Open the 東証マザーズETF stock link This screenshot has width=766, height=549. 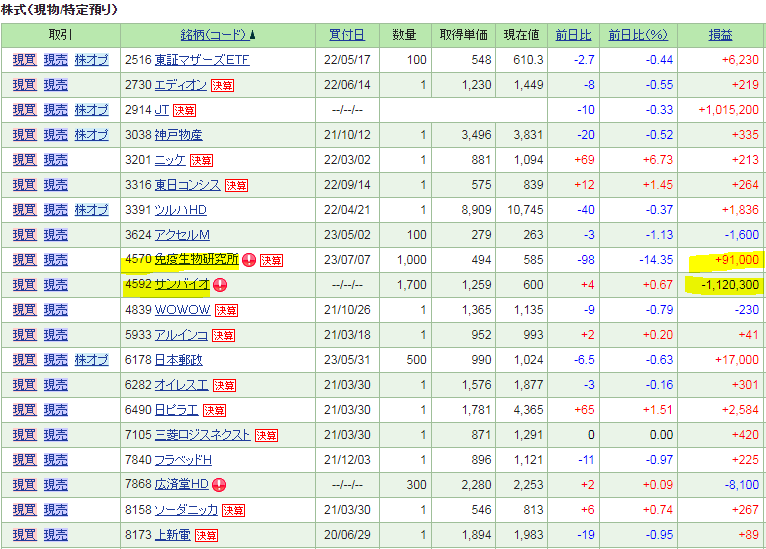[x=202, y=60]
